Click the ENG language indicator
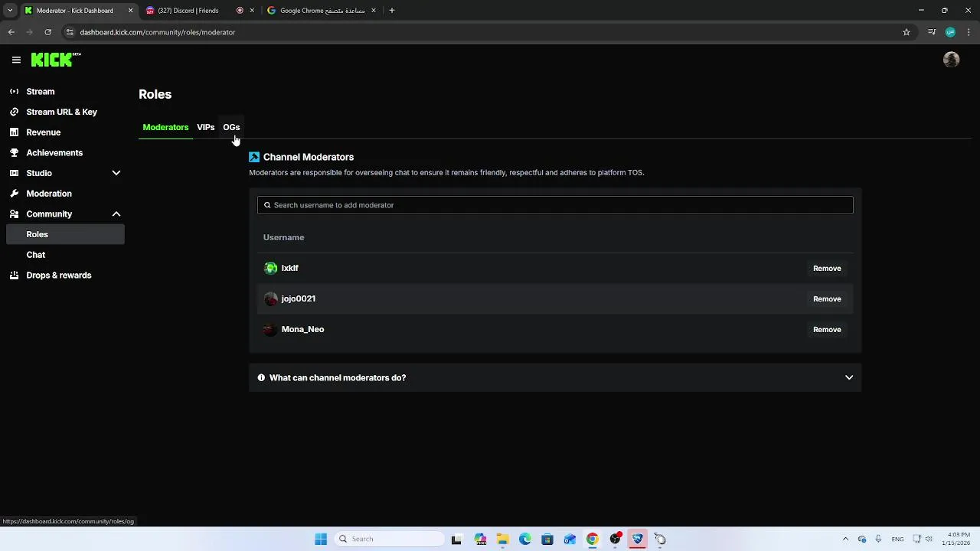The height and width of the screenshot is (551, 980). (897, 539)
